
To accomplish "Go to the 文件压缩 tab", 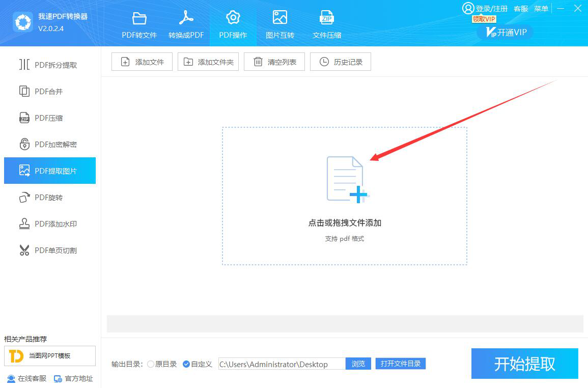I will [327, 25].
